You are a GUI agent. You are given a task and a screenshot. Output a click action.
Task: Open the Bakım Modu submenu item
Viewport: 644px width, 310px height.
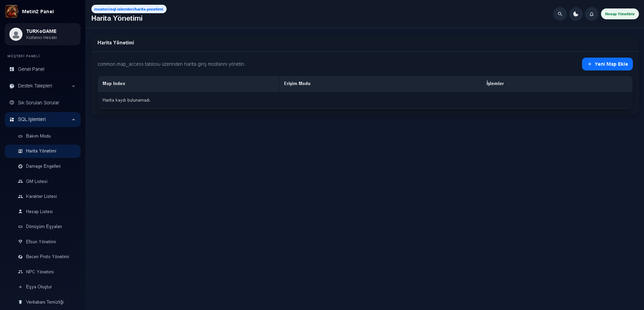[43, 136]
